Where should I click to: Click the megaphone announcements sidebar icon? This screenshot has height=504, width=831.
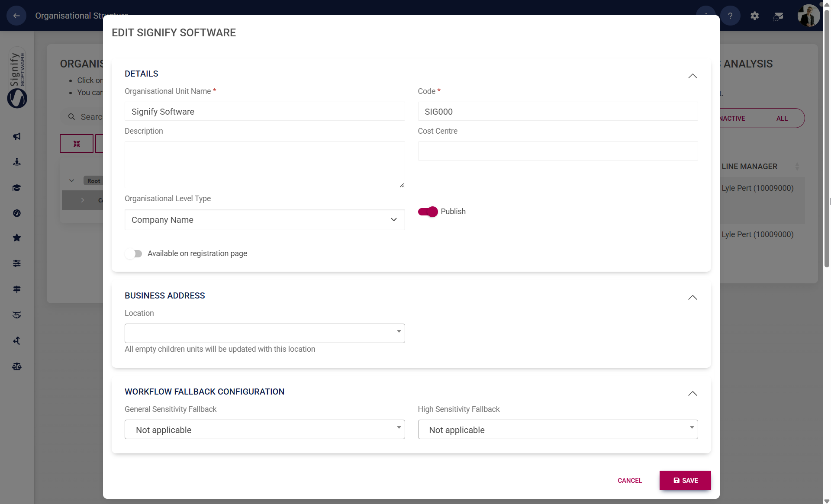click(x=17, y=137)
